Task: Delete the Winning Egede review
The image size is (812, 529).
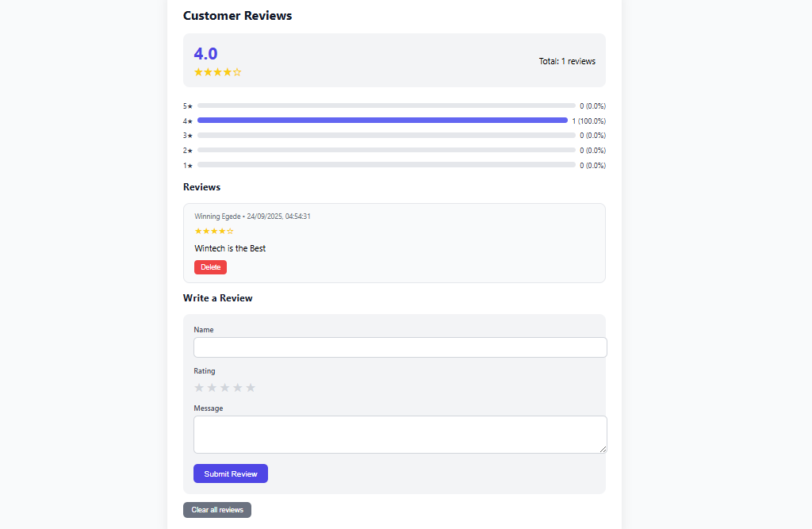Action: [x=210, y=267]
